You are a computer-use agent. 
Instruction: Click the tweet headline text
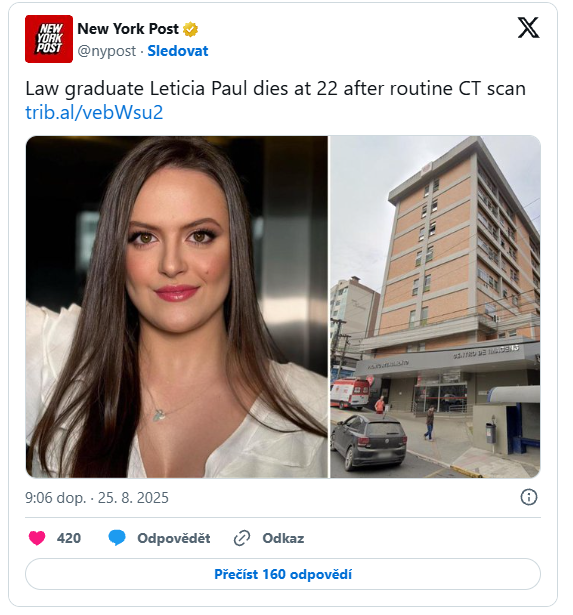tap(275, 89)
